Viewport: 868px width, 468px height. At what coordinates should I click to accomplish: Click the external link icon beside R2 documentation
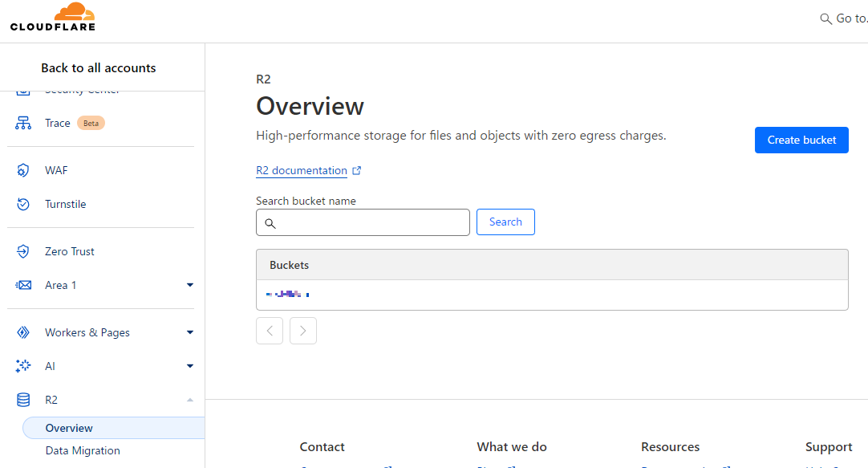(x=357, y=171)
